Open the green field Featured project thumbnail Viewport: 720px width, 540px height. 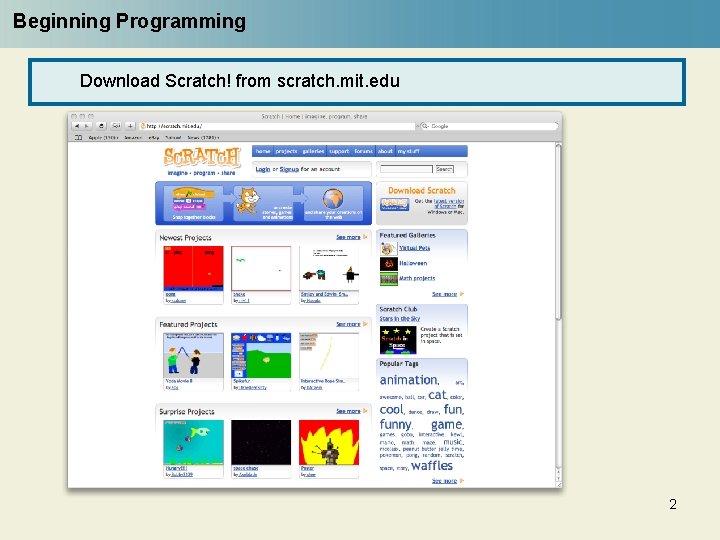[261, 355]
